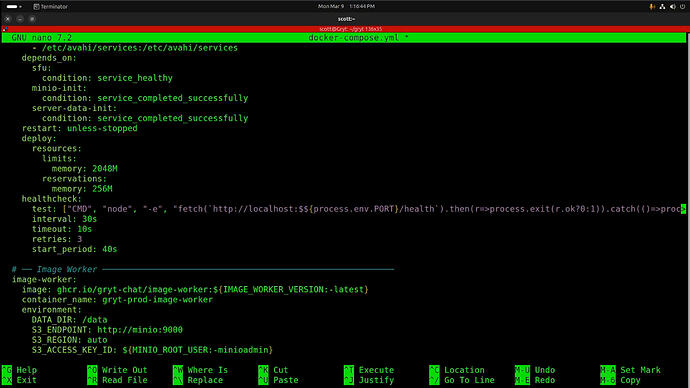Open the Terminator app menu in the top bar
The height and width of the screenshot is (388, 690).
point(51,7)
